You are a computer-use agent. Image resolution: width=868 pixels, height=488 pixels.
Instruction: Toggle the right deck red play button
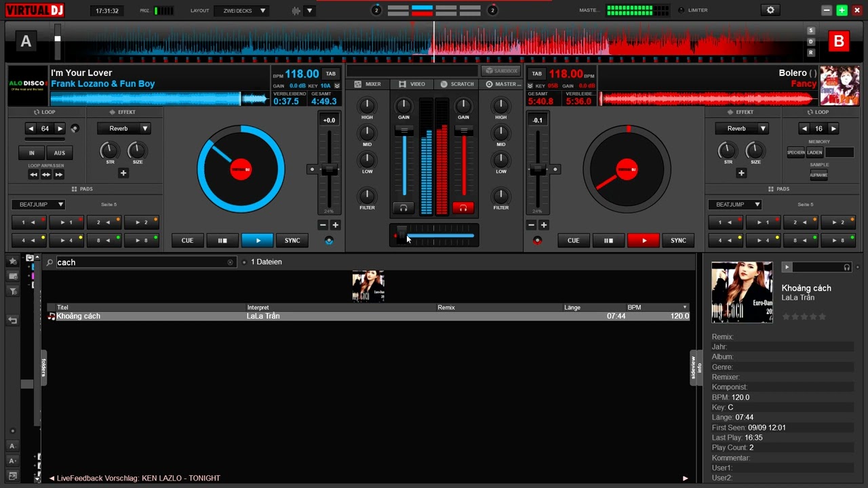click(644, 241)
